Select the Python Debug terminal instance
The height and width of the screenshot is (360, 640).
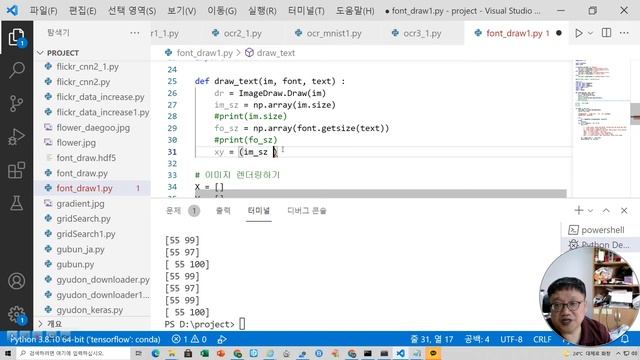point(599,244)
